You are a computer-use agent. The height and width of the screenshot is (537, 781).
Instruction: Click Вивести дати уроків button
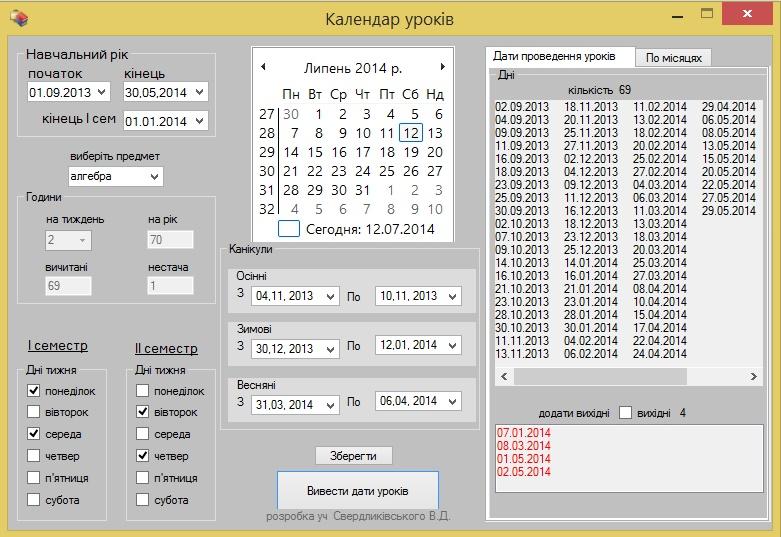point(357,491)
